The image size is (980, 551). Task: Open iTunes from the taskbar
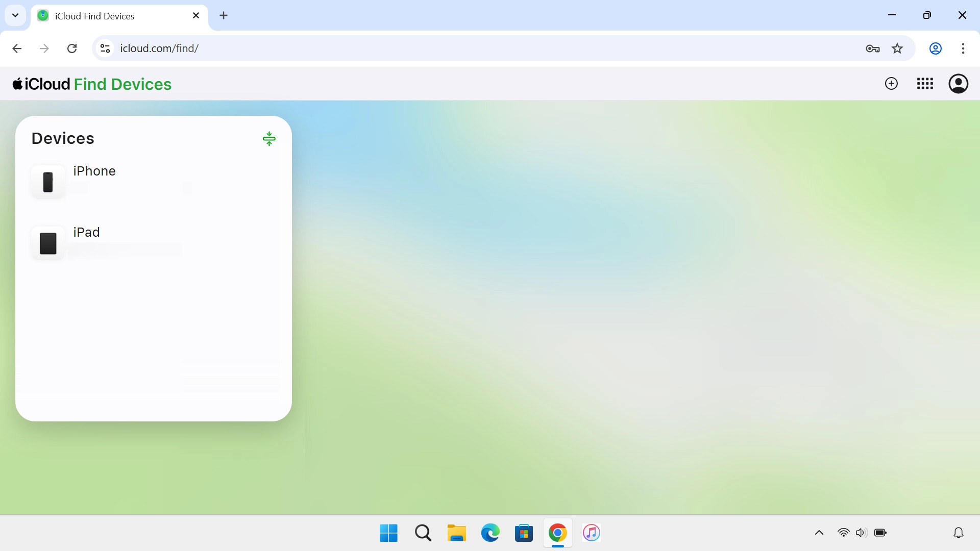591,533
